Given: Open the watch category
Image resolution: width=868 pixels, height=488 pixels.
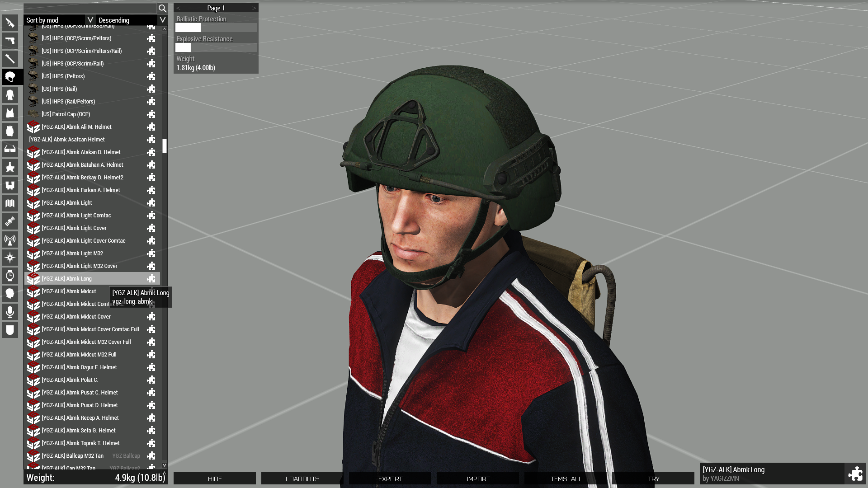Looking at the screenshot, I should pyautogui.click(x=10, y=276).
